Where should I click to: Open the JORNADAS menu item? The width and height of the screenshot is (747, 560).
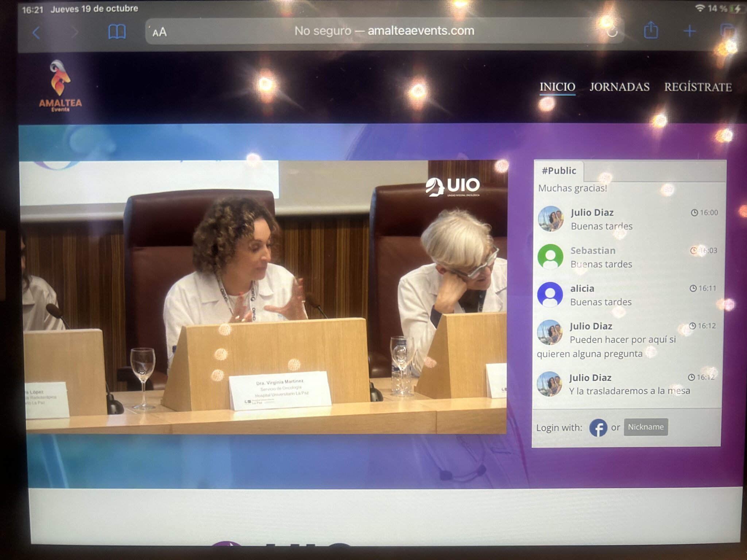[x=619, y=87]
